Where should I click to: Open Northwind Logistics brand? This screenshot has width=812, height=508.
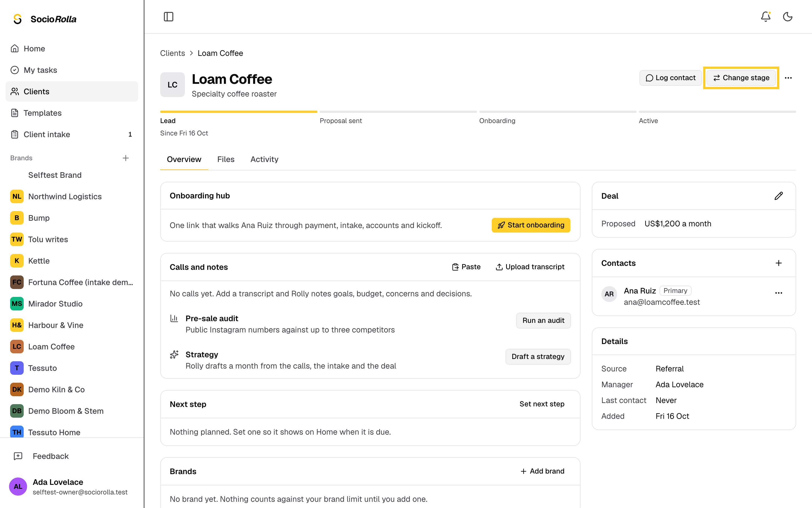click(x=72, y=196)
